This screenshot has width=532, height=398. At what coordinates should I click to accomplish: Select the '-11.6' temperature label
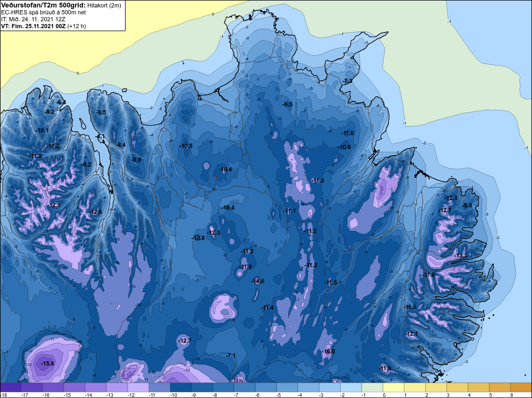point(428,275)
